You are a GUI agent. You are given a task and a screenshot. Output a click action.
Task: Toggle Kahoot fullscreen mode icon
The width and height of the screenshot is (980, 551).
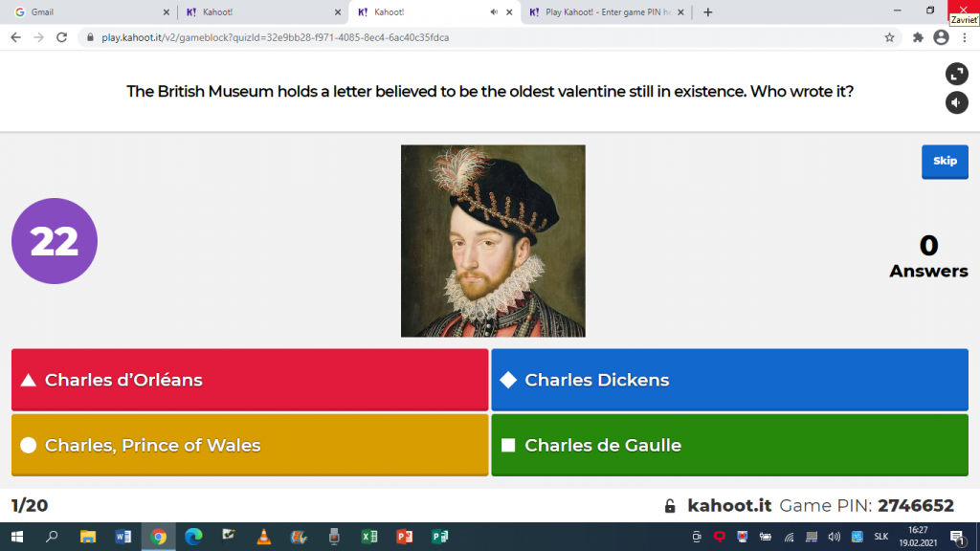pyautogui.click(x=956, y=75)
